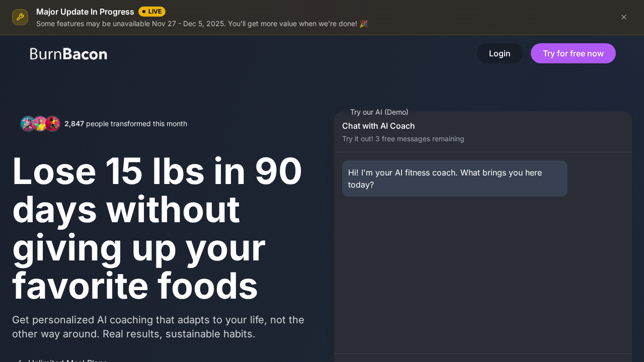The image size is (644, 362).
Task: Click the party popper emoji in the banner
Action: pos(364,24)
